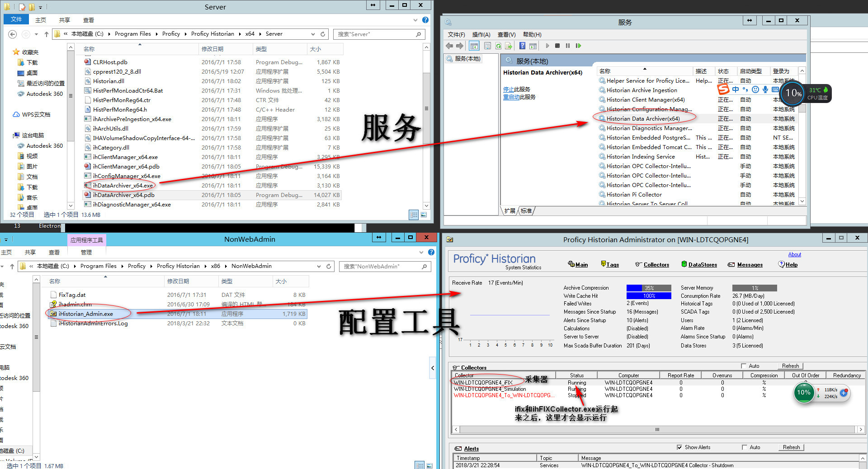This screenshot has width=868, height=469.
Task: Open the NonWebAdmin address bar dropdown
Action: (319, 266)
